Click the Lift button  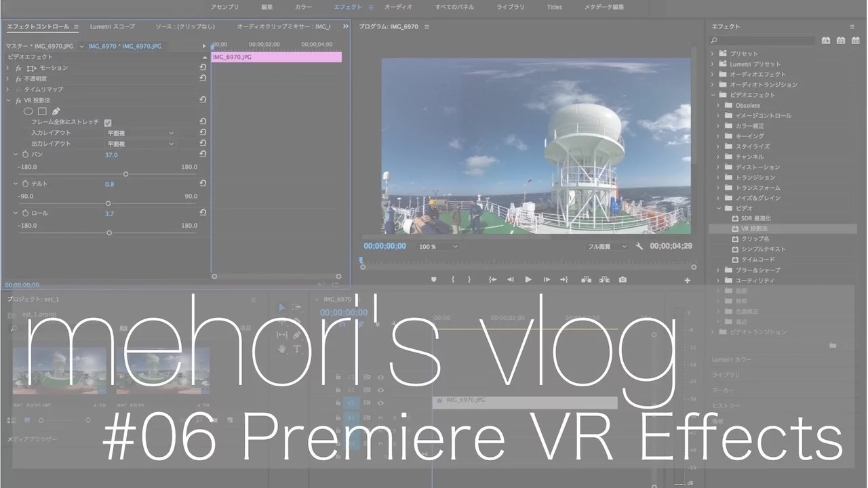tap(586, 279)
